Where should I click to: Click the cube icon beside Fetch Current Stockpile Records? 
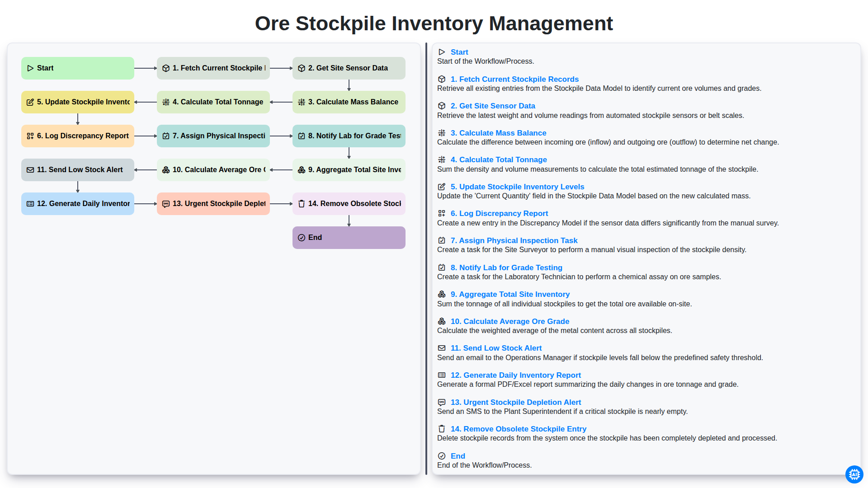click(442, 79)
